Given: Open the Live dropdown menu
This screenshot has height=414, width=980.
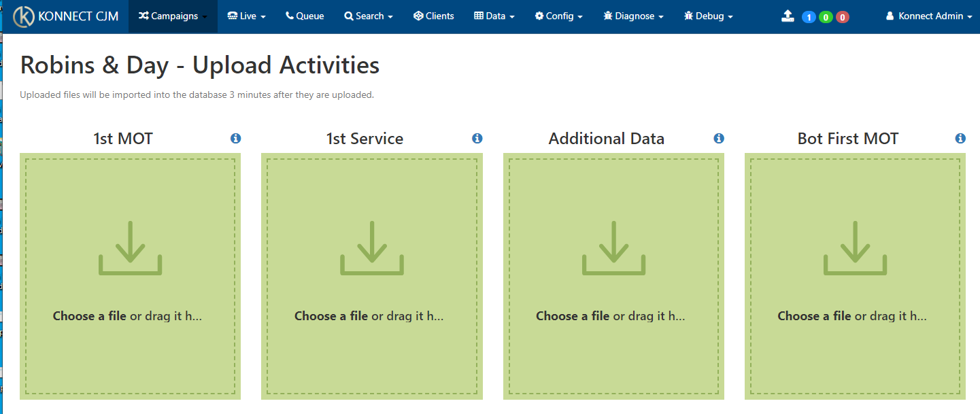Looking at the screenshot, I should pyautogui.click(x=246, y=16).
